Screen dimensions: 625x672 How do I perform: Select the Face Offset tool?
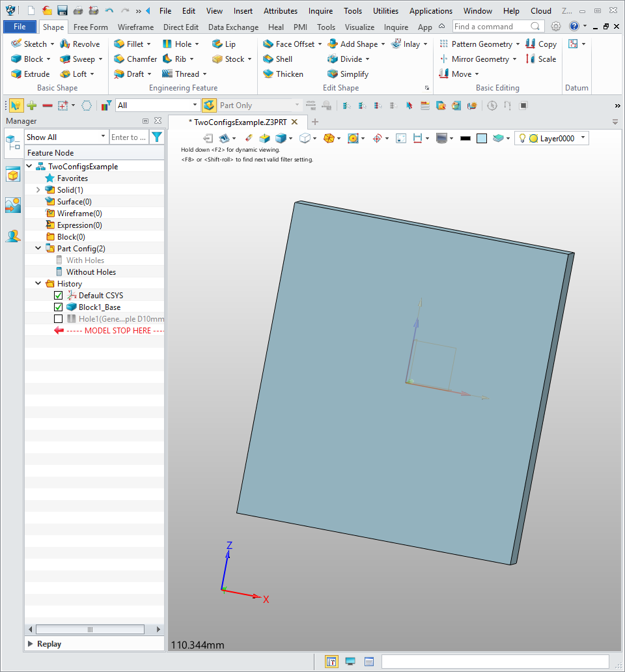pos(289,44)
